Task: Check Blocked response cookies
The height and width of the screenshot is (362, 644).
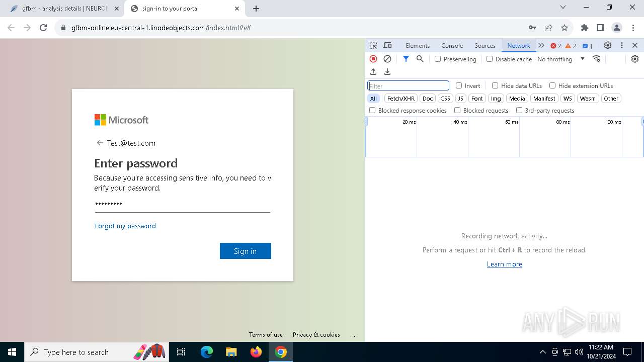Action: tap(372, 110)
